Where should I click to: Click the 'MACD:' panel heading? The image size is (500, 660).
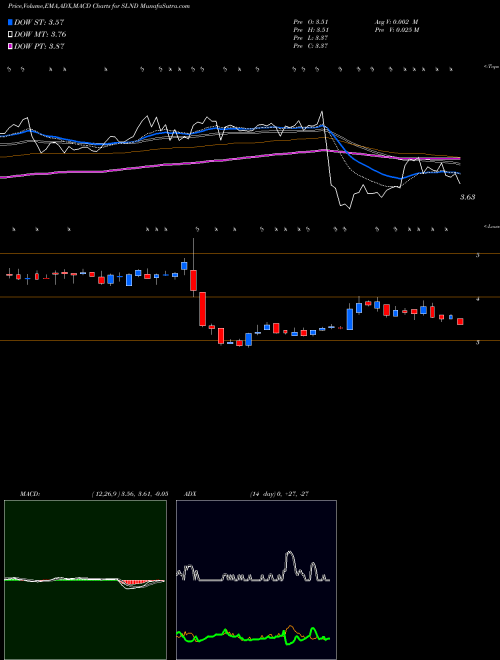pyautogui.click(x=29, y=494)
